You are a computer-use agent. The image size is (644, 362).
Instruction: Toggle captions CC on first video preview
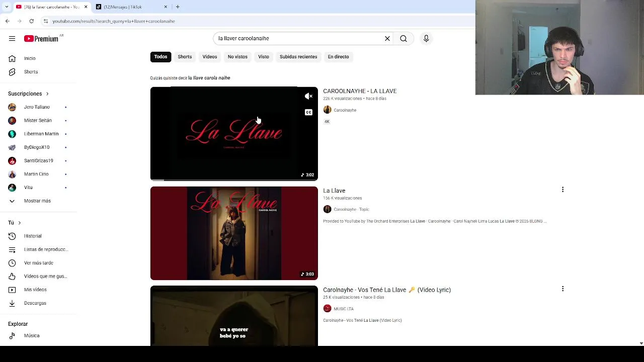coord(308,112)
